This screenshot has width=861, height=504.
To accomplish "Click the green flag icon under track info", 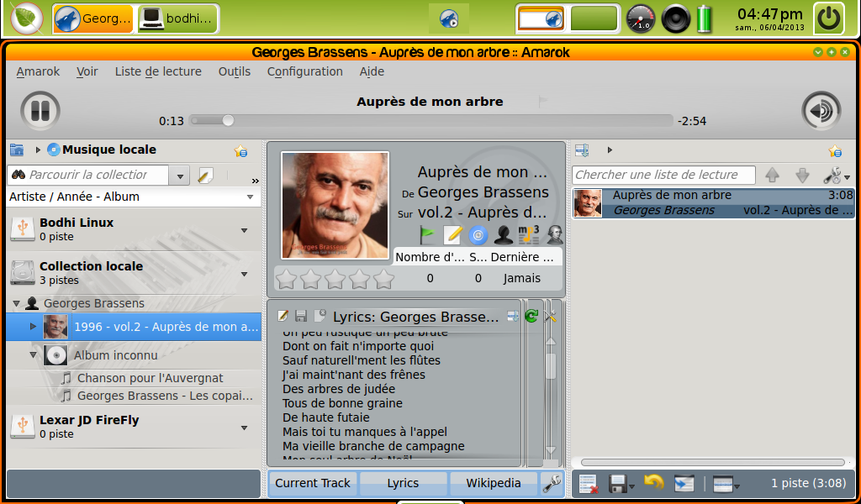I will (427, 234).
